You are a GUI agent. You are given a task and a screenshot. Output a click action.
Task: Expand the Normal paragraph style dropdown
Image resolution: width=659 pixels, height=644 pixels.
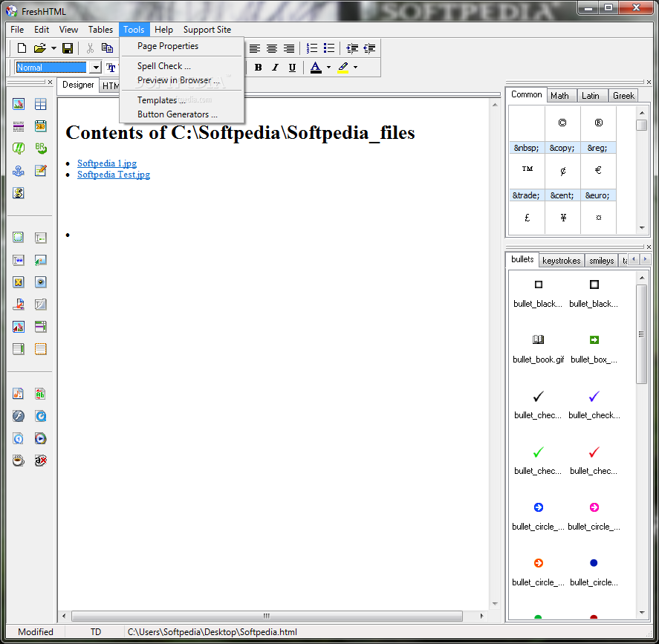(x=96, y=67)
